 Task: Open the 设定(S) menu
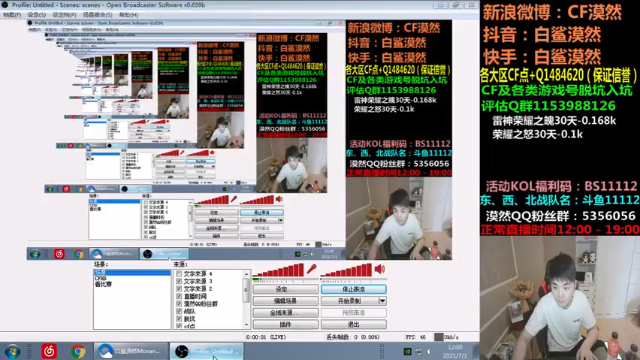[x=37, y=15]
